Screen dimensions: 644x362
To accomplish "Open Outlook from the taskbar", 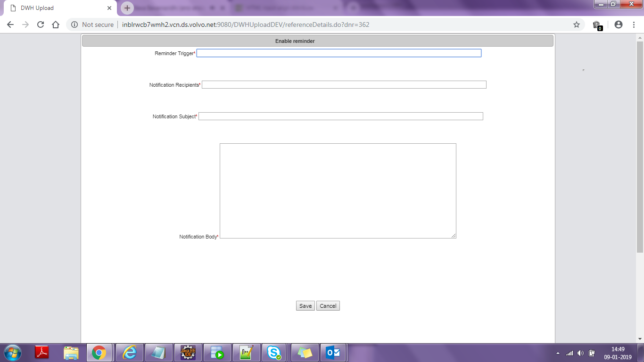I will coord(334,353).
